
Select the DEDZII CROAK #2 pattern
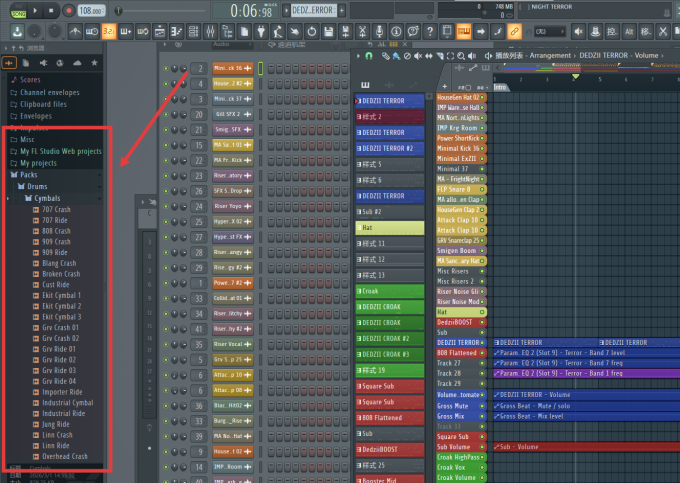389,339
